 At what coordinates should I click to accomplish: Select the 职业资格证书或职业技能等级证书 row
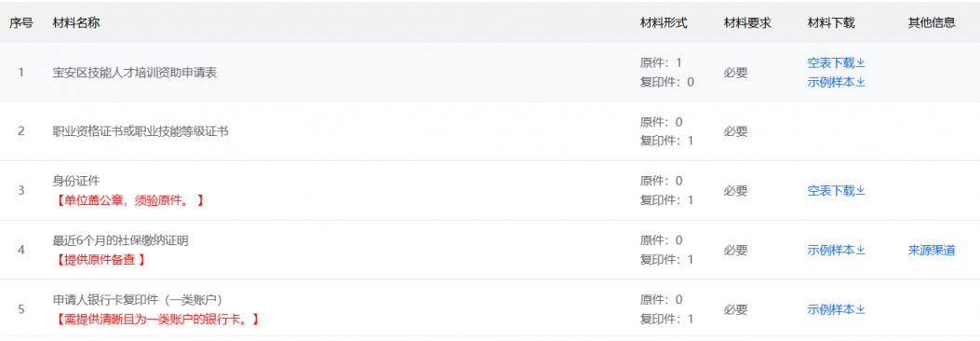pos(490,131)
